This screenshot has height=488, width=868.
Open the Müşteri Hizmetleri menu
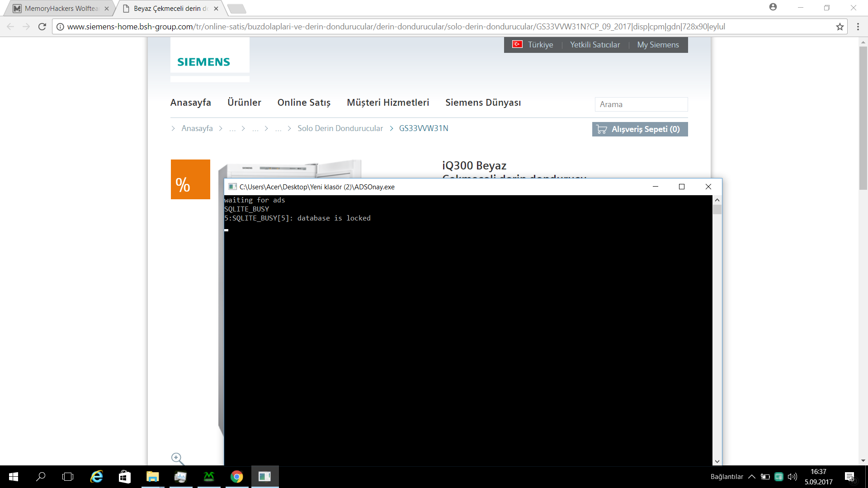pos(388,103)
